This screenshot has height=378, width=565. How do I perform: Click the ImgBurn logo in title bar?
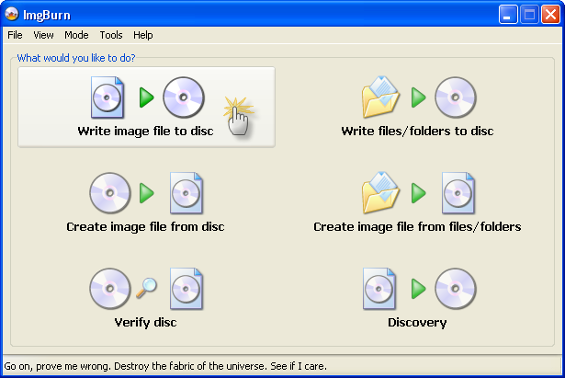12,14
